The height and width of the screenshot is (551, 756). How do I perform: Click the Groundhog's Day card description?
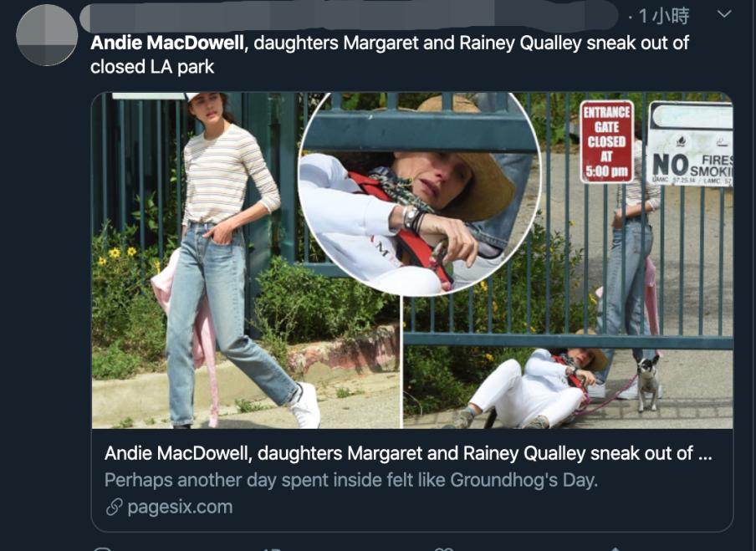click(x=351, y=480)
